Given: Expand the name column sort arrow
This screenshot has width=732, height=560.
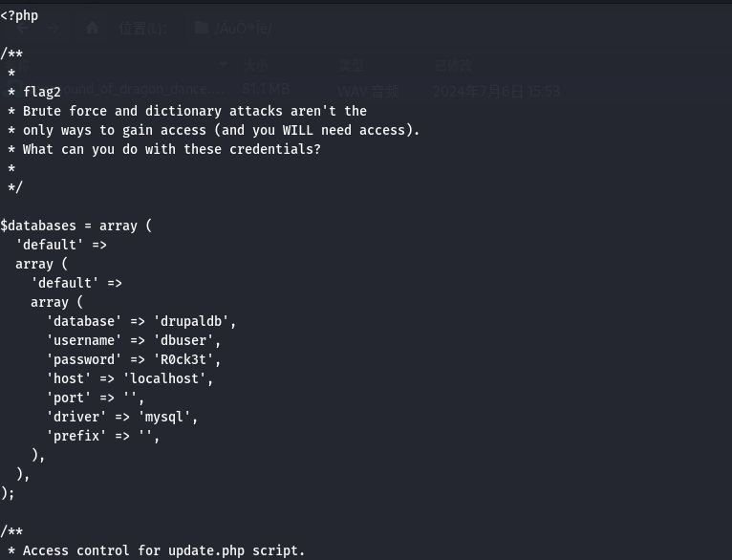Looking at the screenshot, I should coord(224,65).
